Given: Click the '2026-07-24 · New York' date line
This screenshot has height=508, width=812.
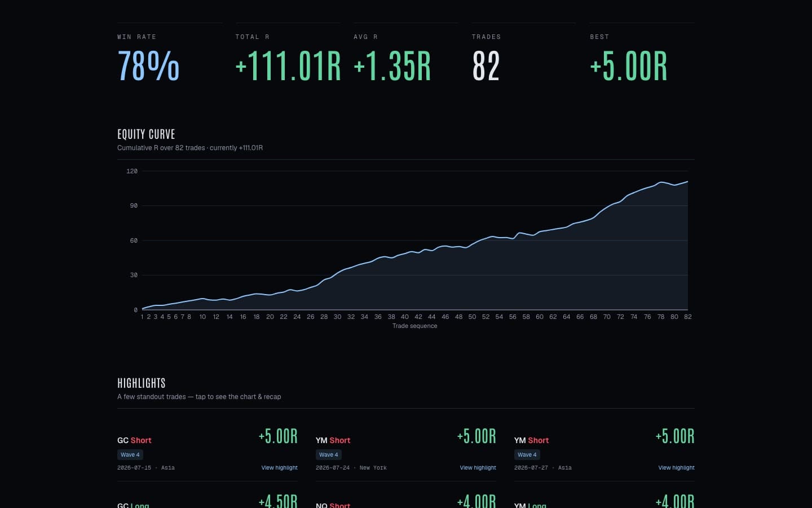Looking at the screenshot, I should pos(351,468).
